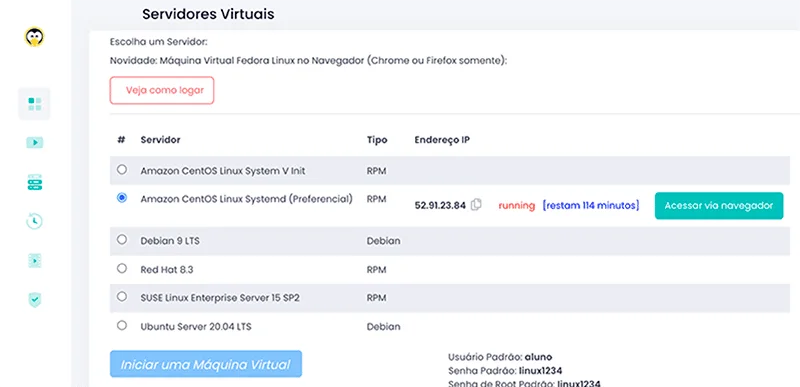Click the Red Hat 8.3 server name
This screenshot has height=387, width=800.
(167, 270)
